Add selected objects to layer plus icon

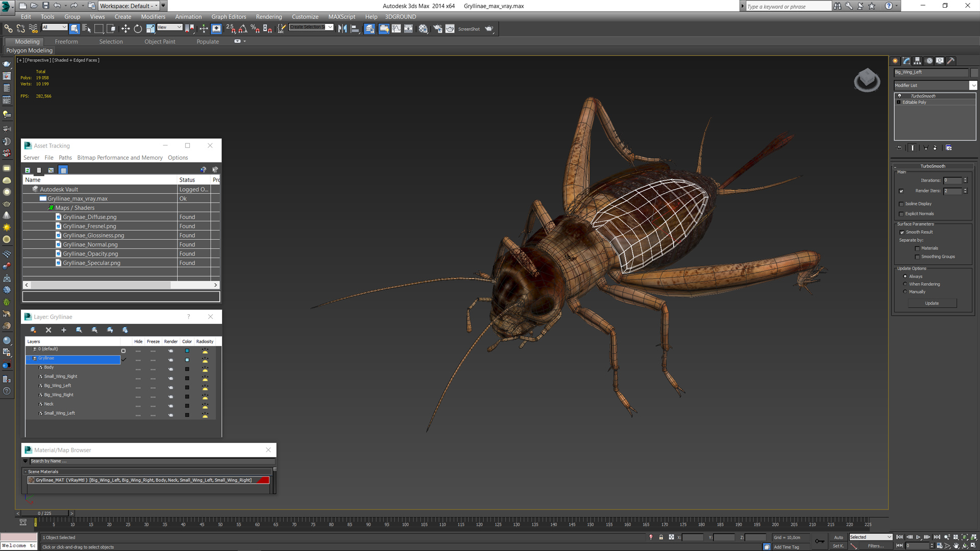64,330
